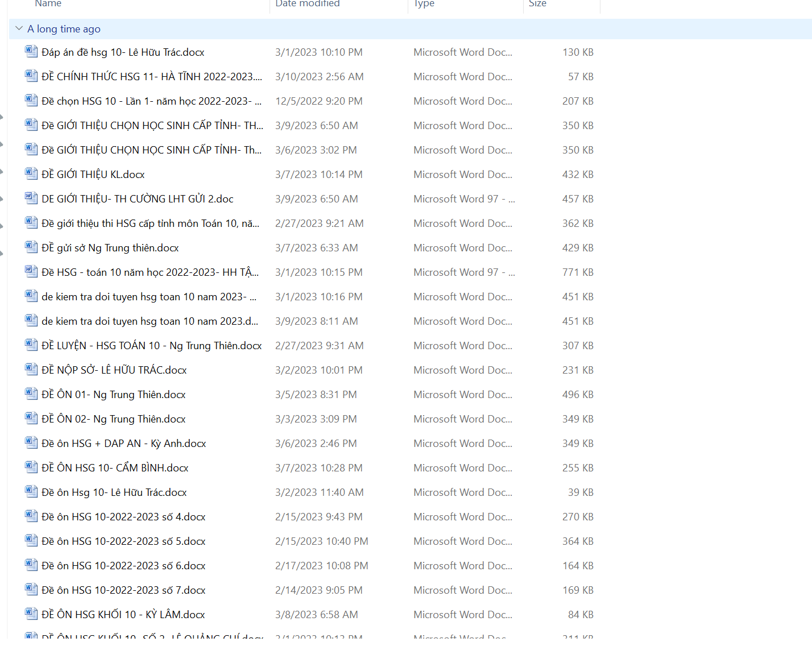This screenshot has height=646, width=812.
Task: Click Word icon of ĐỀ CHÍNH THỨC HSG 11- HÀ TĨNH file
Action: click(x=31, y=76)
